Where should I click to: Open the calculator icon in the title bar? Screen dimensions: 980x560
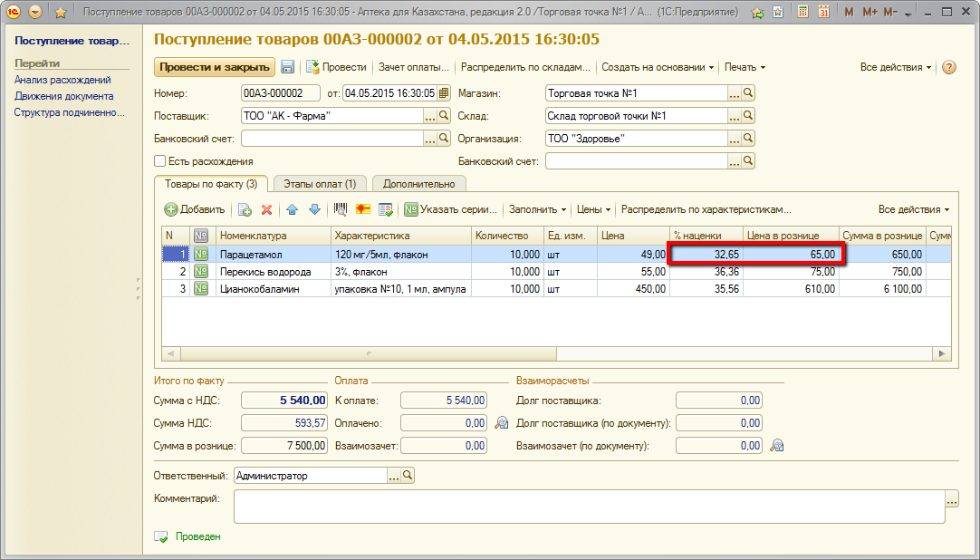click(802, 13)
